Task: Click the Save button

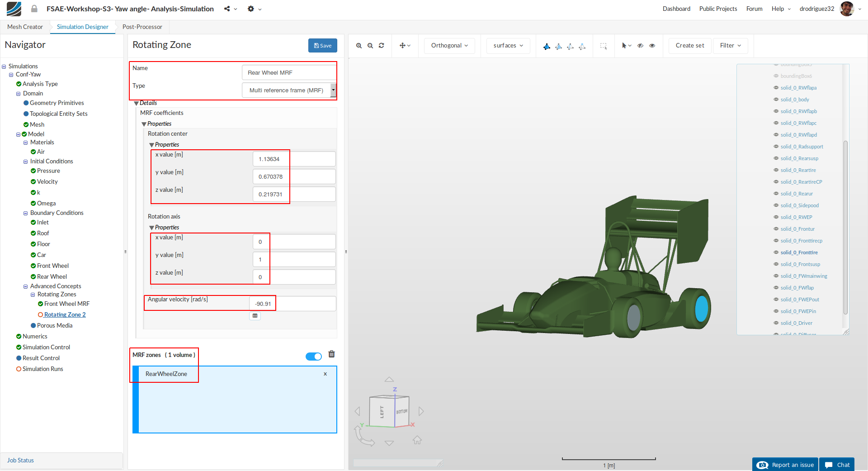Action: point(322,46)
